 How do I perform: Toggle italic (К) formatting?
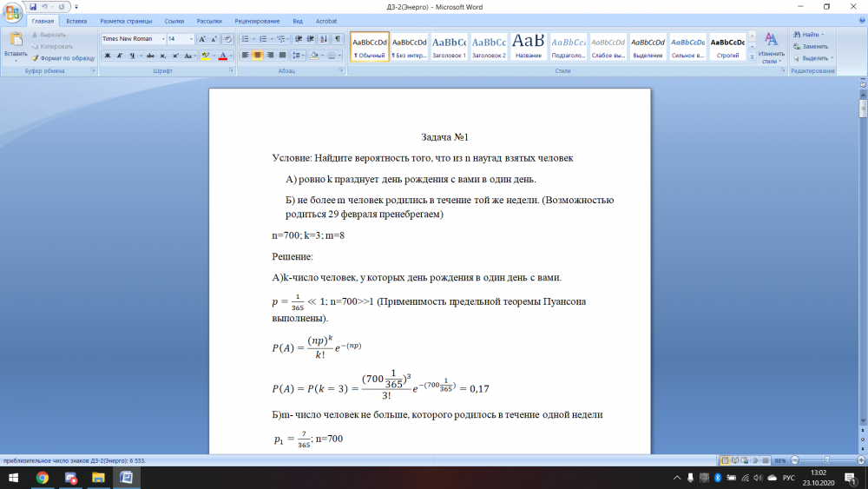pos(120,56)
